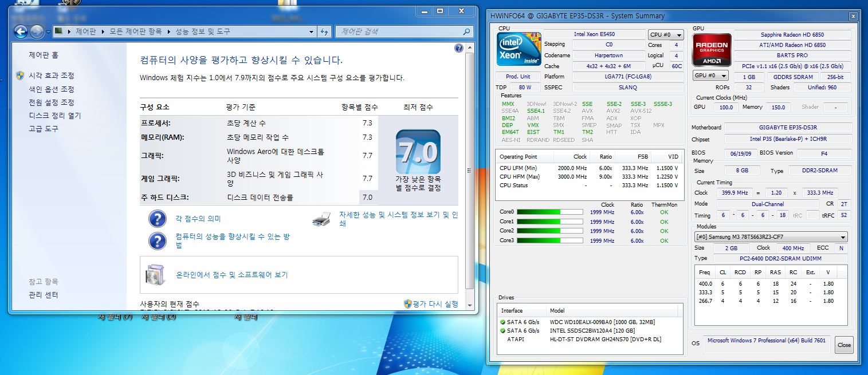Viewport: 868px width, 375px height.
Task: Select the 성능 정보 및 도구 breadcrumb segment
Action: point(203,31)
